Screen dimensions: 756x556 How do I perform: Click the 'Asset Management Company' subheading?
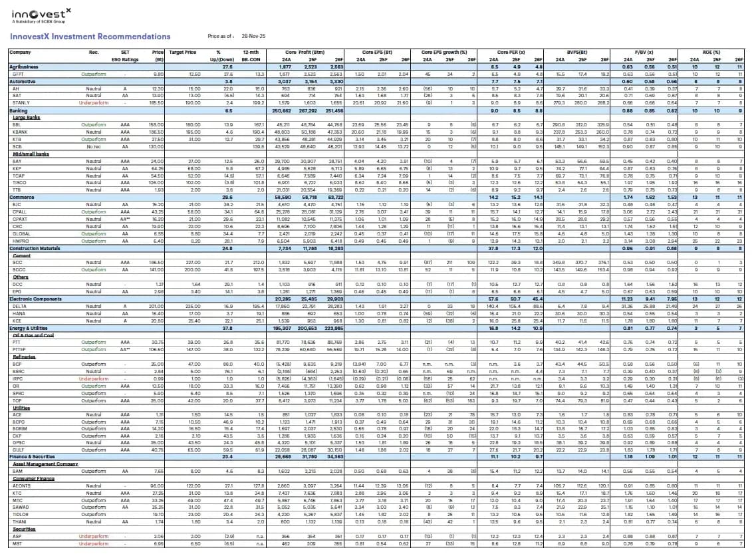pos(45,464)
